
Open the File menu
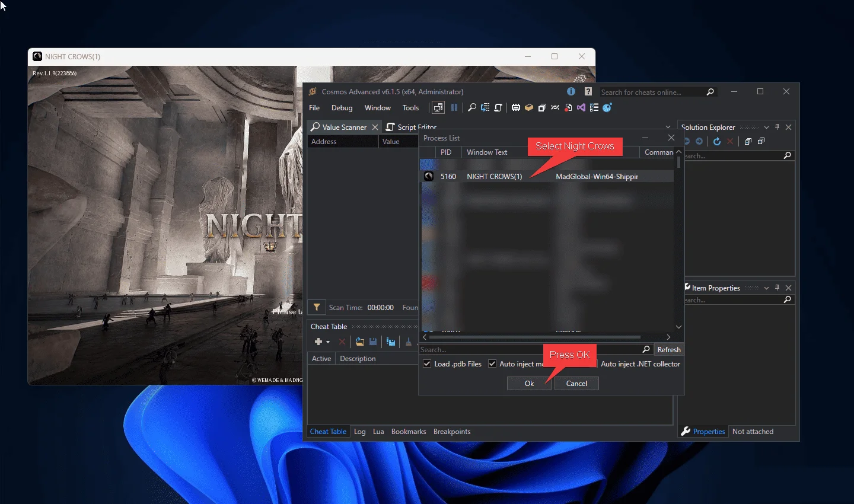(x=314, y=108)
